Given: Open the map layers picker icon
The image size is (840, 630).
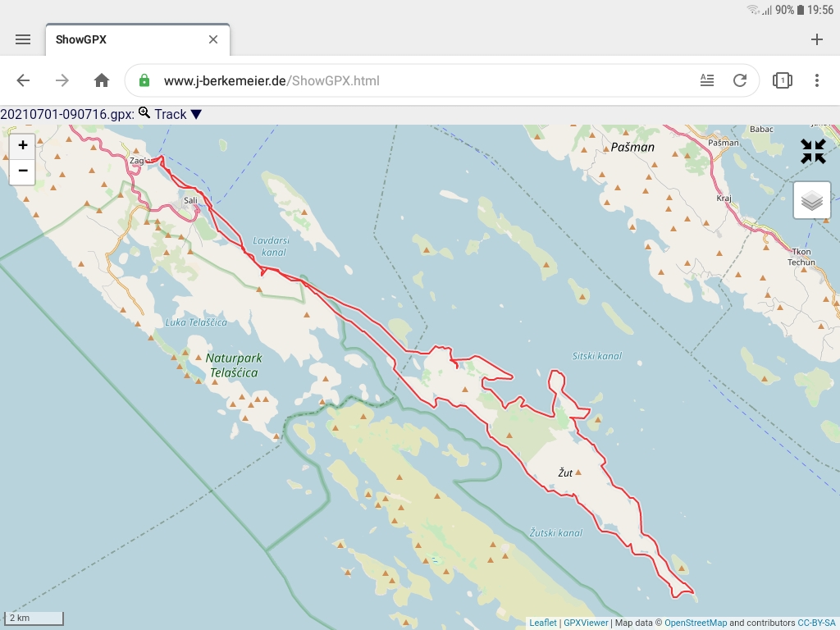Looking at the screenshot, I should [x=811, y=199].
